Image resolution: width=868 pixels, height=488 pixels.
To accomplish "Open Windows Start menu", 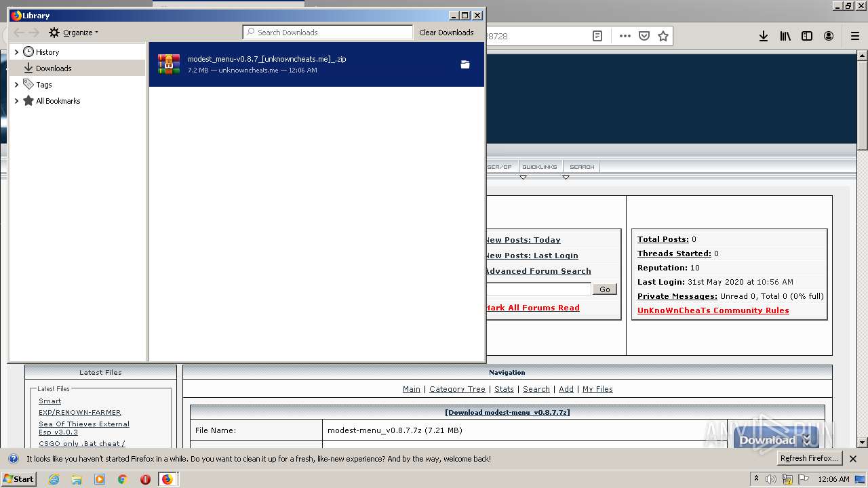I will 18,479.
